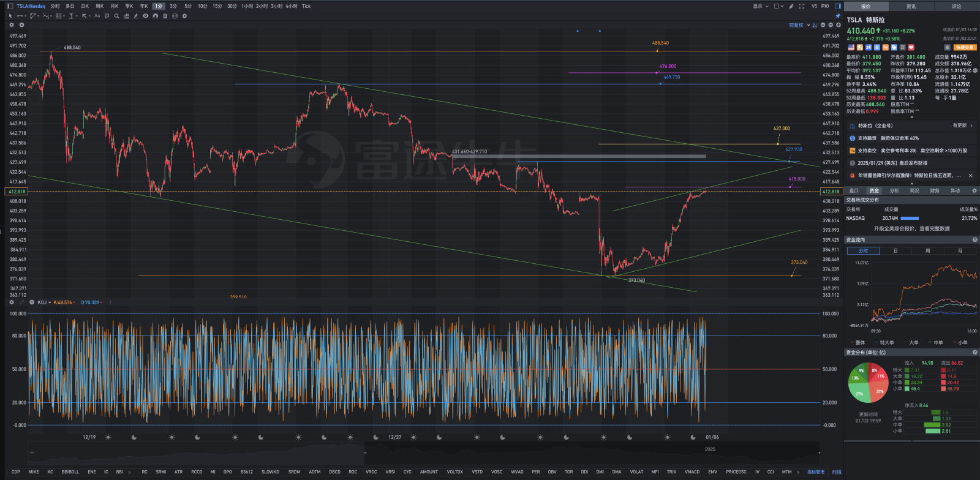The height and width of the screenshot is (480, 980).
Task: Select the cursor pointer drawing tool
Action: [x=10, y=16]
